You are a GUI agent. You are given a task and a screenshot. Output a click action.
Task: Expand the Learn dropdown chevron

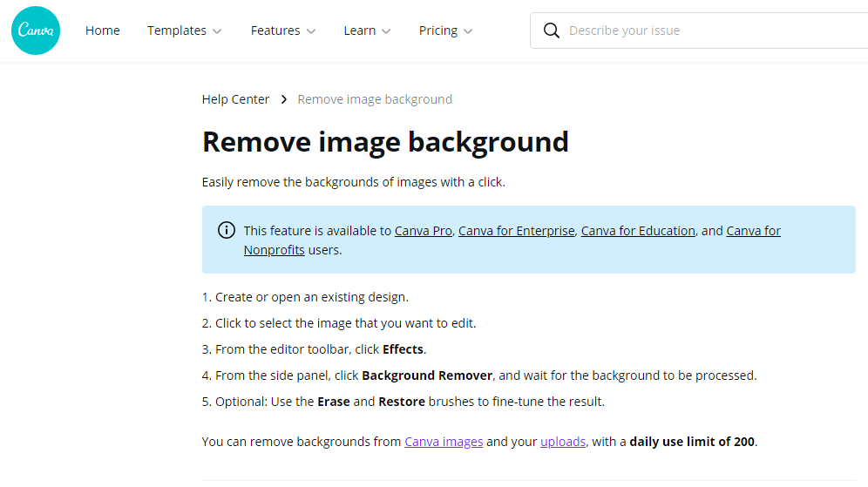(386, 31)
